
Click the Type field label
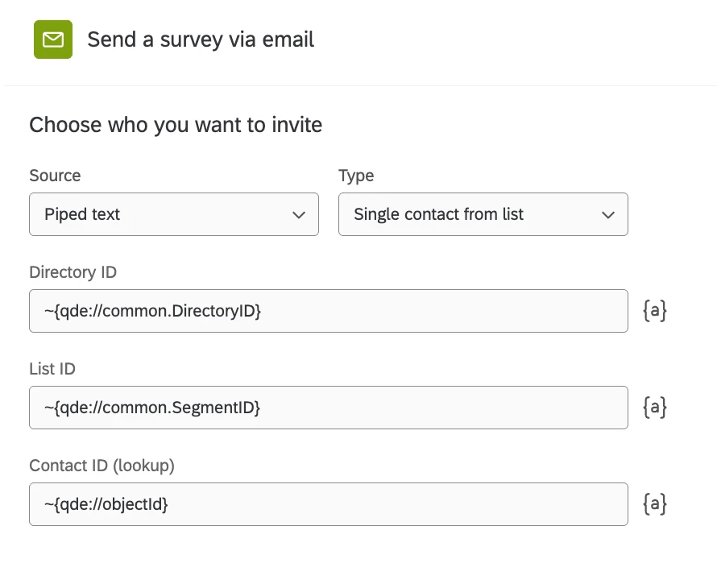coord(356,176)
